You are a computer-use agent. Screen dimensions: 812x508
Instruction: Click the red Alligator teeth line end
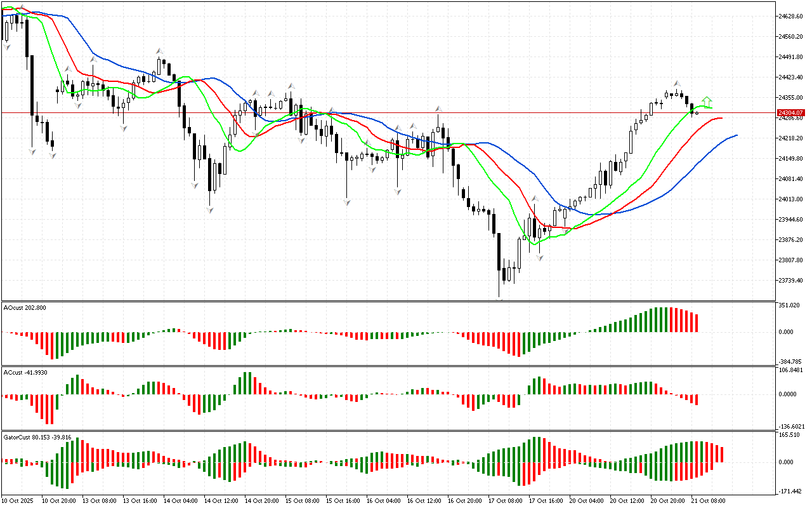coord(721,118)
